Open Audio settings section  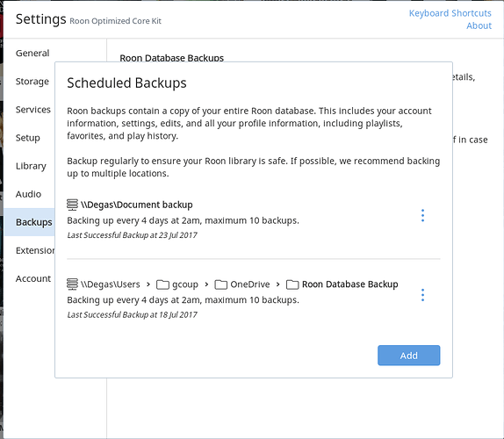coord(28,194)
